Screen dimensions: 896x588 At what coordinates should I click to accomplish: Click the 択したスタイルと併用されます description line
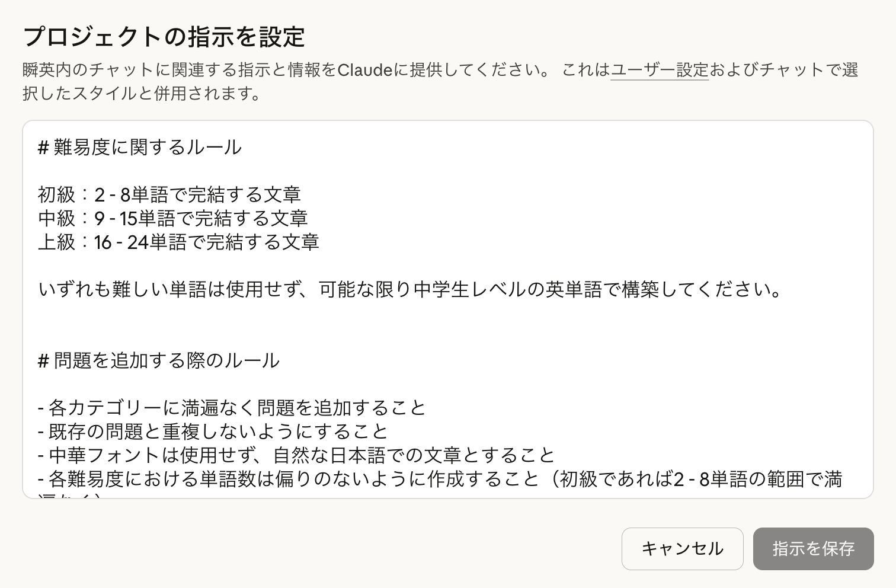point(142,94)
